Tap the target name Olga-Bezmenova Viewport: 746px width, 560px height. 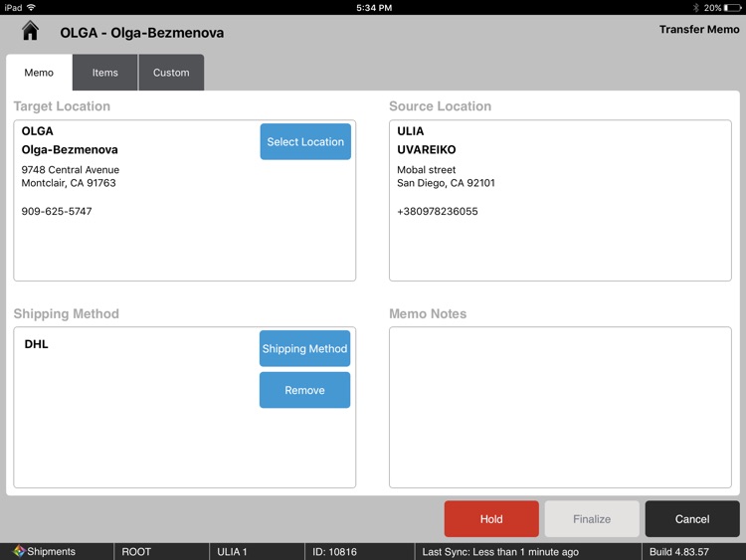(70, 150)
